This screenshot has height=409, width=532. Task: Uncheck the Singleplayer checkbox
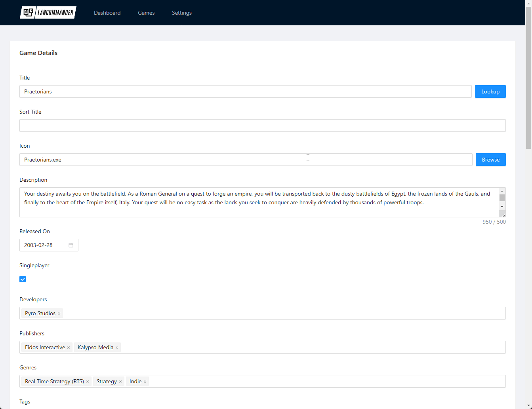(x=23, y=279)
